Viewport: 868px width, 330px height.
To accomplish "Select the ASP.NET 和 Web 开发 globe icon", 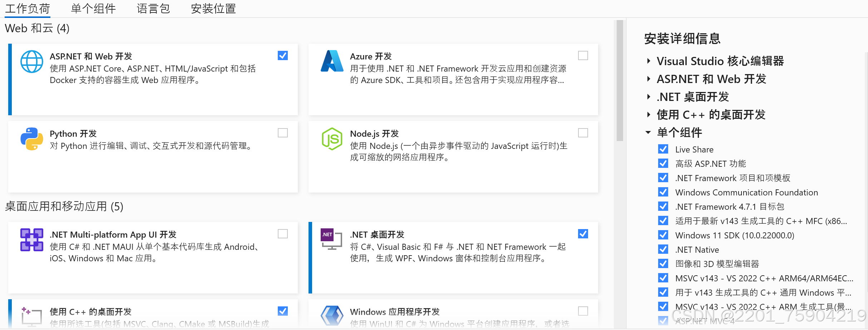I will click(31, 61).
